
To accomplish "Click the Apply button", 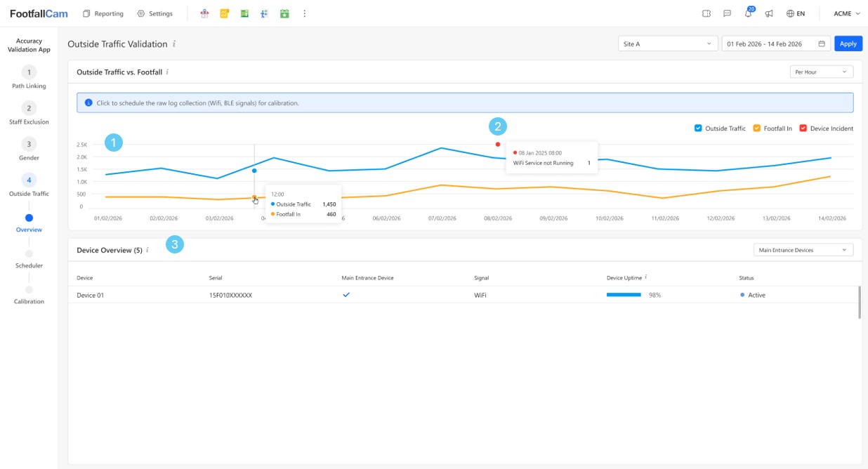I will 848,44.
